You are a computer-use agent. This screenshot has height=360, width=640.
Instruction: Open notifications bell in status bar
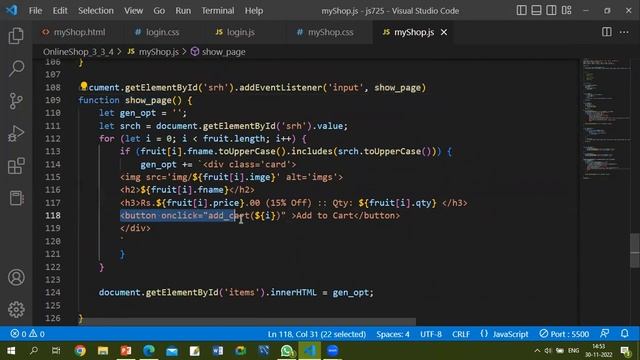click(624, 334)
